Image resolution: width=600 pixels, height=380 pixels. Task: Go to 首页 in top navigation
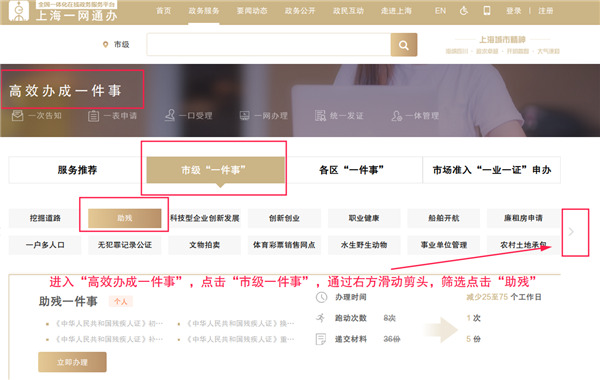[x=164, y=11]
